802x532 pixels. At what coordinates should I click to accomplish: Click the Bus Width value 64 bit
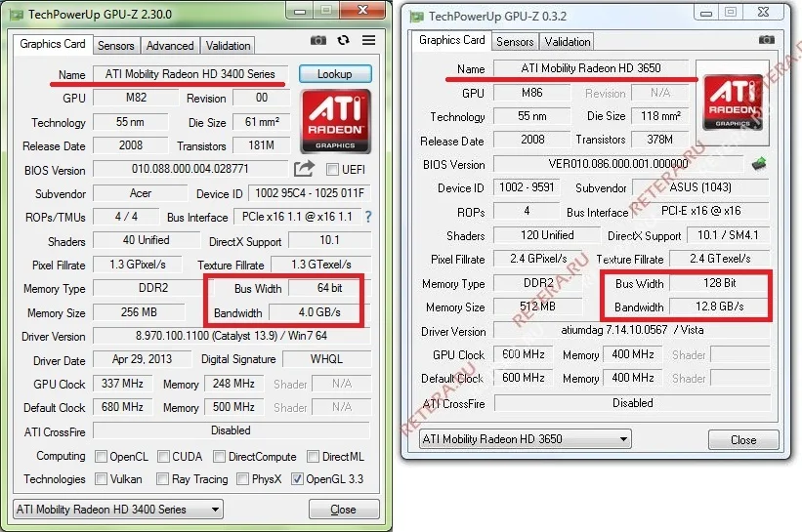pyautogui.click(x=330, y=288)
